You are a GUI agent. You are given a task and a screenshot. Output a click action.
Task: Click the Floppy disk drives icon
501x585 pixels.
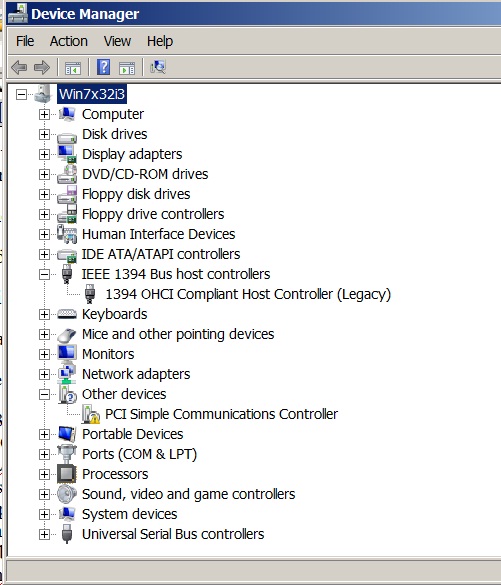tap(67, 194)
